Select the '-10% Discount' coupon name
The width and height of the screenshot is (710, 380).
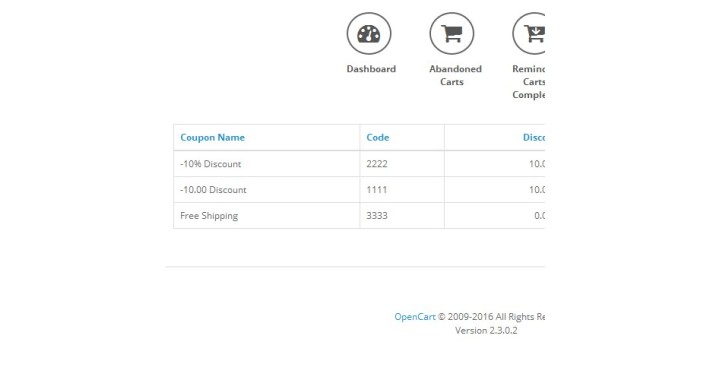211,164
